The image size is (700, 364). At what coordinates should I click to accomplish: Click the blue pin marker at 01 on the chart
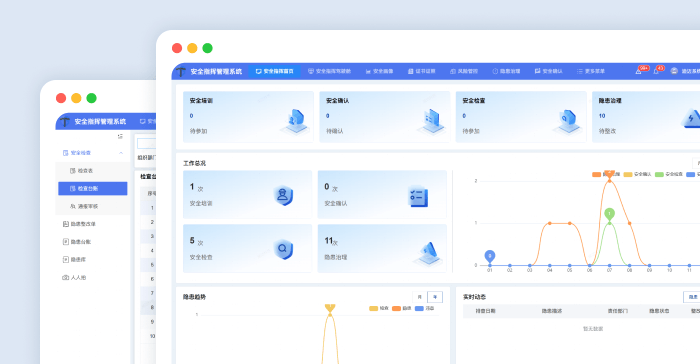(490, 256)
